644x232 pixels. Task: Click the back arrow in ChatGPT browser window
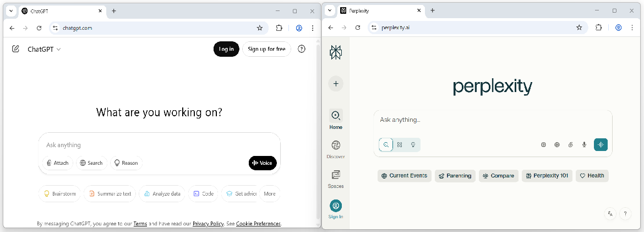tap(12, 28)
